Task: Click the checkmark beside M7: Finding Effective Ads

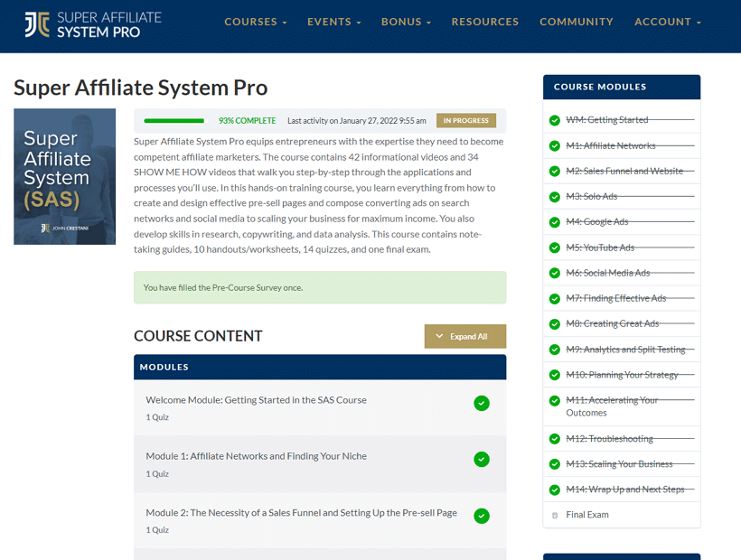Action: point(555,298)
